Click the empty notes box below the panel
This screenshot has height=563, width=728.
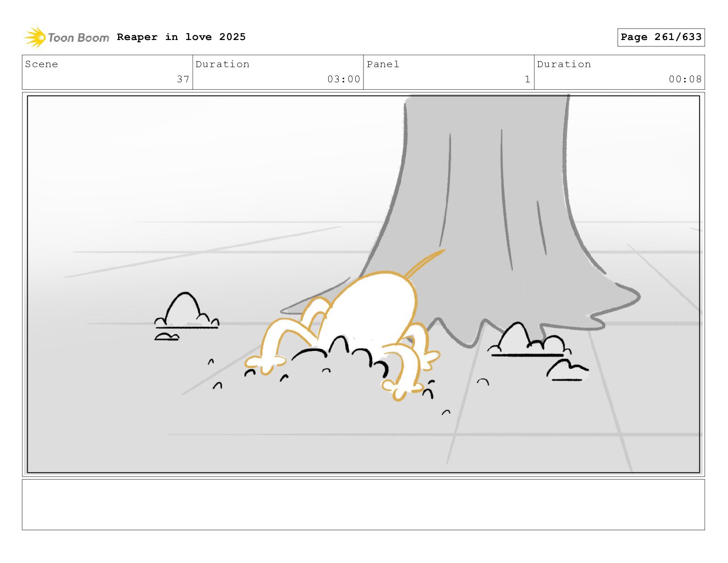click(364, 505)
